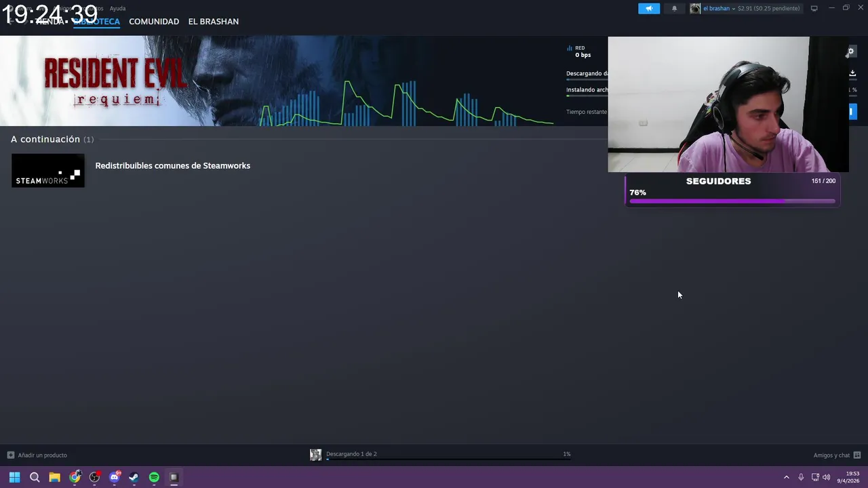Open the Amigos y chat icon
Screen dimensions: 868x488
[857, 455]
